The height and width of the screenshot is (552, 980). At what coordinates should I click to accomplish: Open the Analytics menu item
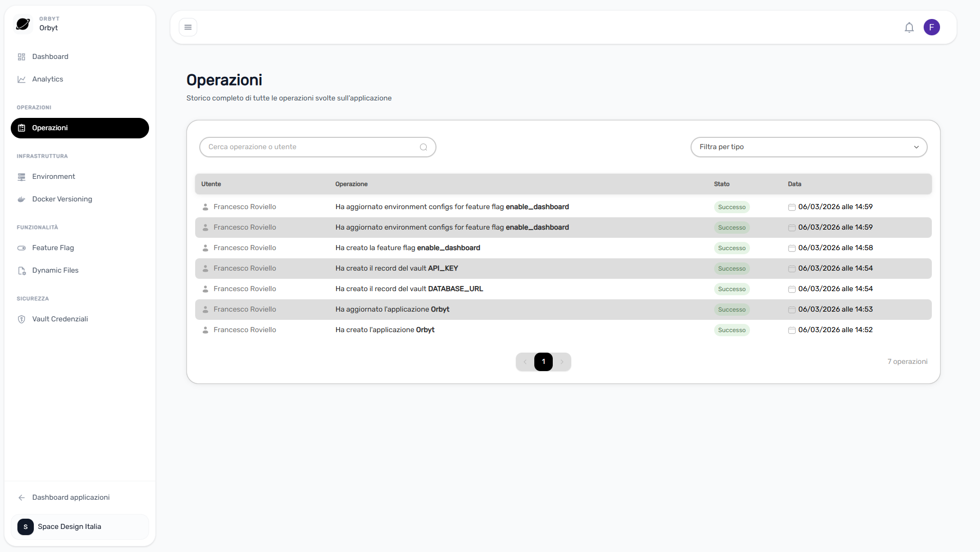coord(80,79)
